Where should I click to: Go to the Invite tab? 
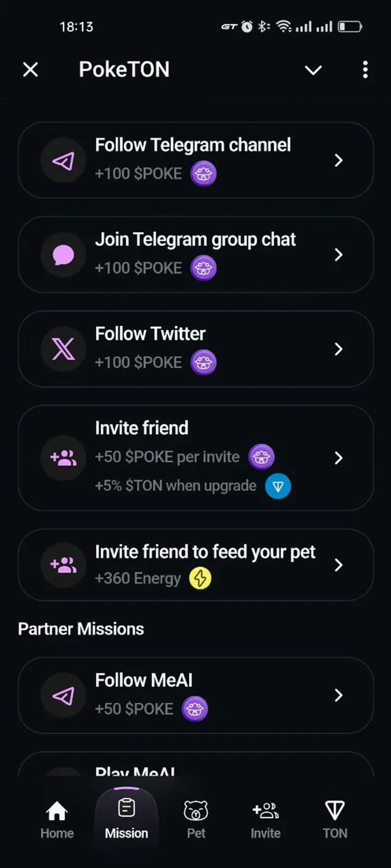(265, 819)
